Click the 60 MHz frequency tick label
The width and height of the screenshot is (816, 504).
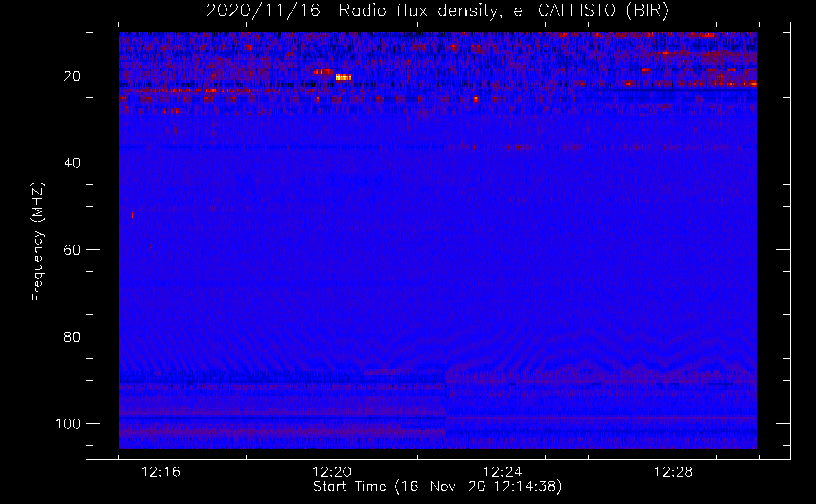[73, 250]
